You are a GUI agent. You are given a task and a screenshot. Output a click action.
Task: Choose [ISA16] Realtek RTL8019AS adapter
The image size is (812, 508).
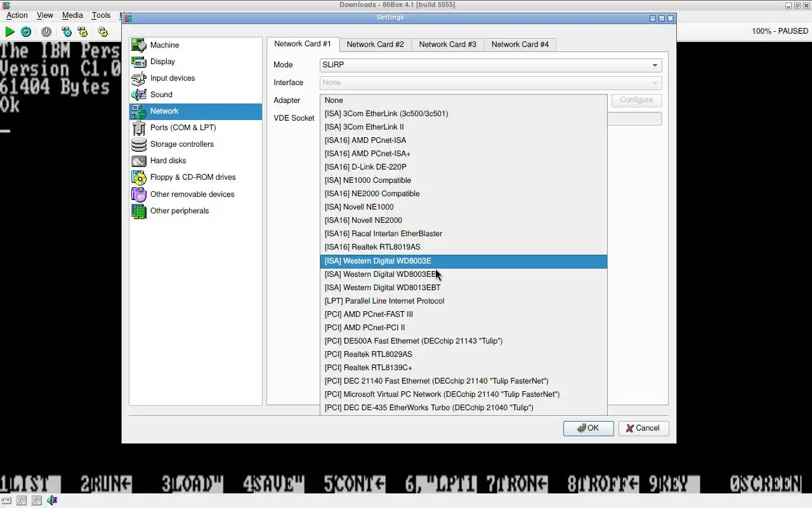coord(464,247)
